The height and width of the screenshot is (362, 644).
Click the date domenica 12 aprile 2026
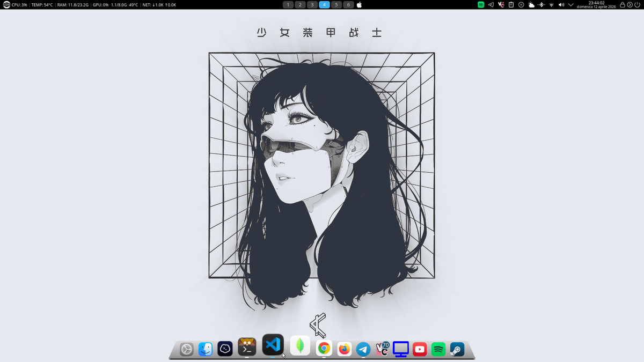tap(596, 7)
